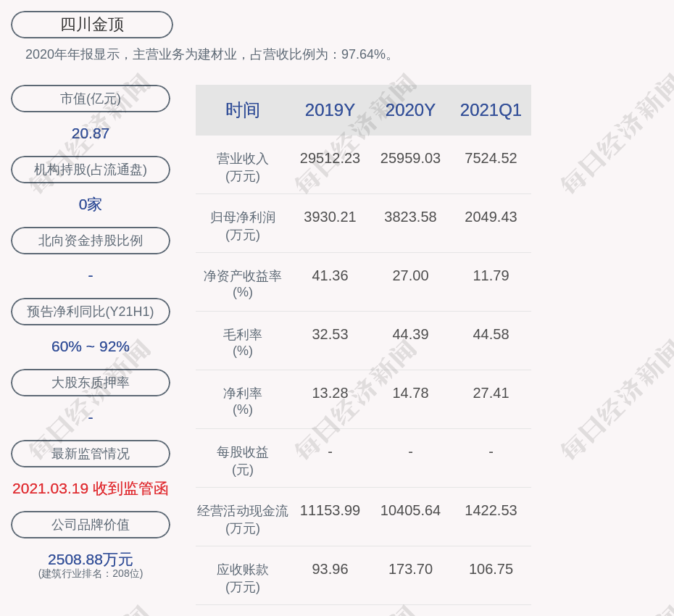Click the 净资产收益率(%) row label

pyautogui.click(x=243, y=284)
